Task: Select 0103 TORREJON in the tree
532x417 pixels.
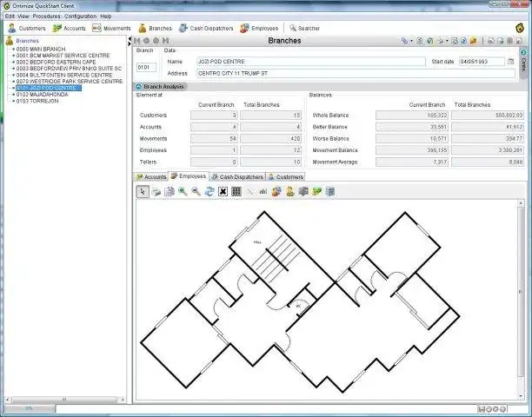Action: 37,101
